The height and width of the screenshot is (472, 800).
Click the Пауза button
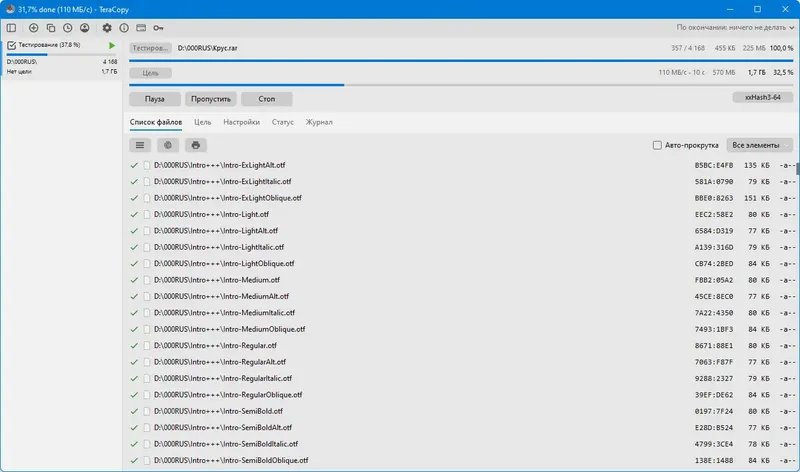pyautogui.click(x=155, y=99)
